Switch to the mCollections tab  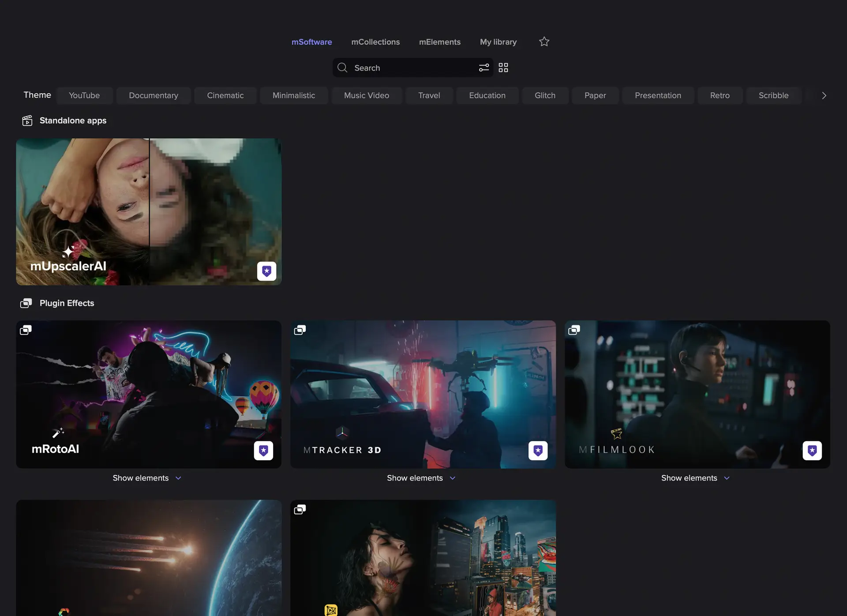(375, 42)
